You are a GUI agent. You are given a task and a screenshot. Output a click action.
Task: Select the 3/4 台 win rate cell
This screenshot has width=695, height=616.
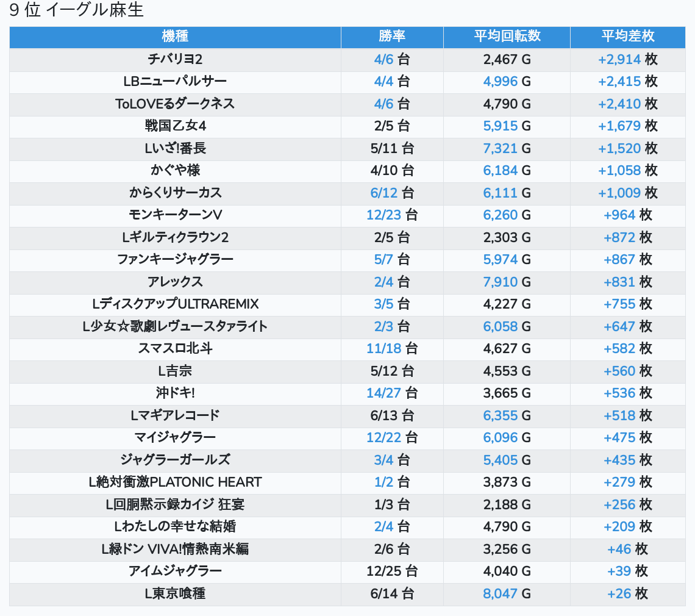click(392, 460)
